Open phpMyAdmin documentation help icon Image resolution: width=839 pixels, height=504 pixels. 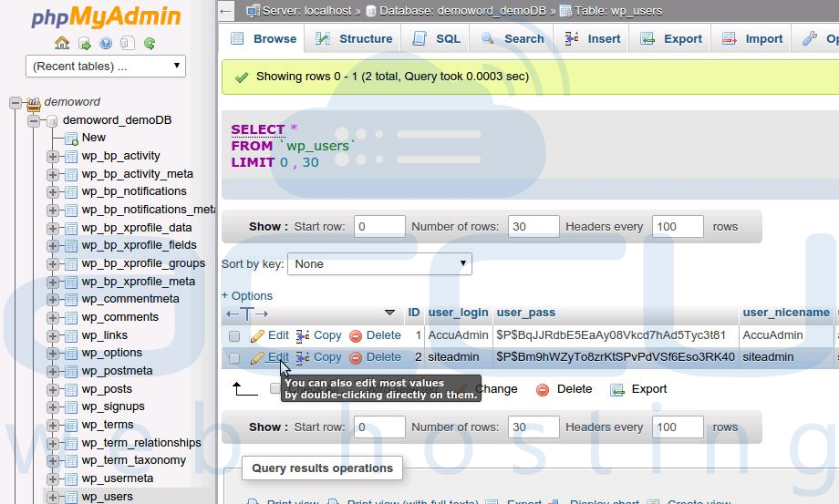(x=106, y=43)
